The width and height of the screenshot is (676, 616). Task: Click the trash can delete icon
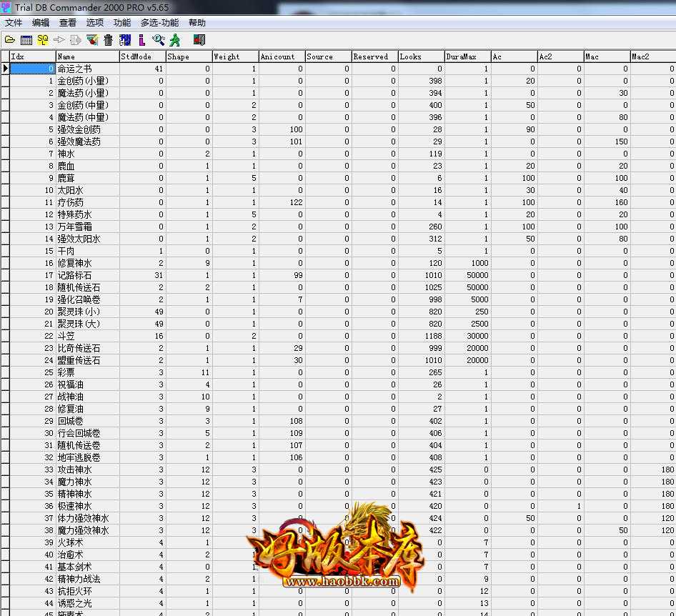[x=108, y=40]
